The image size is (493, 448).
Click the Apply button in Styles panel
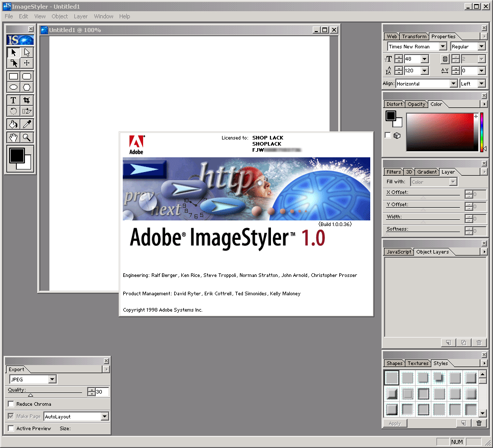395,423
